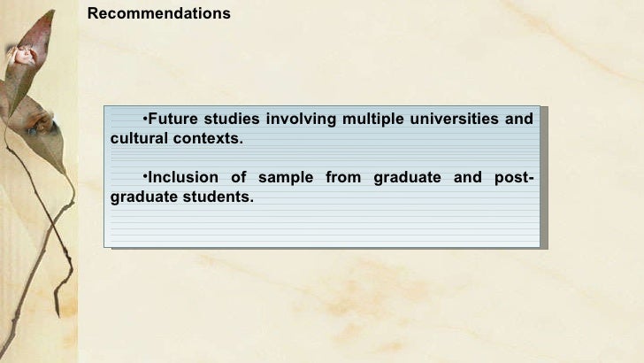
Task: Click the text cultural contexts
Action: [x=177, y=138]
